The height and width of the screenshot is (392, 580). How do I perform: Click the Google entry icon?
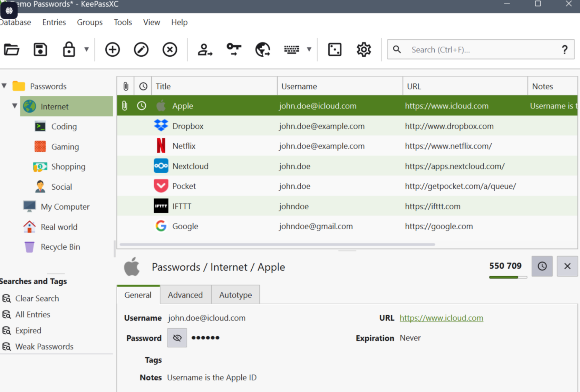click(x=161, y=226)
